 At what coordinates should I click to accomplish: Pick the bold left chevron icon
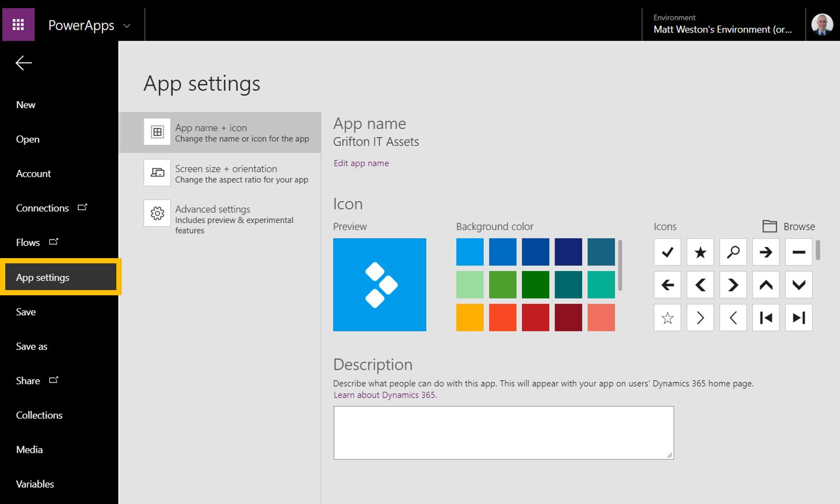(x=700, y=285)
